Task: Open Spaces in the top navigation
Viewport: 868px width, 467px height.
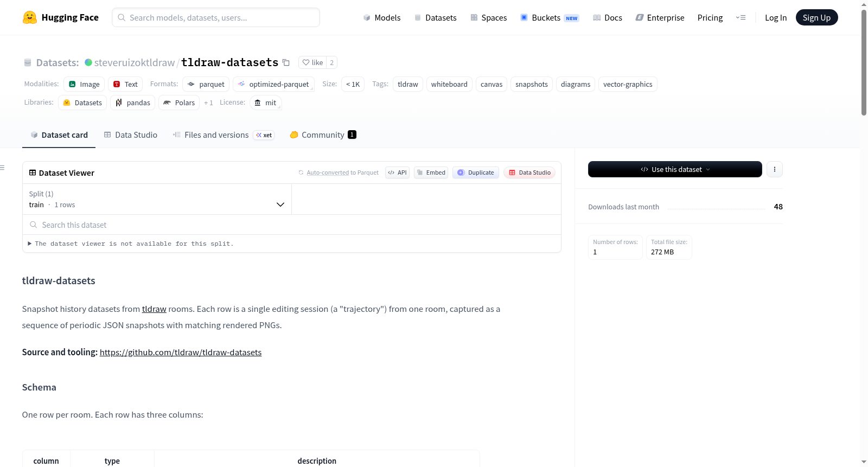Action: tap(489, 17)
